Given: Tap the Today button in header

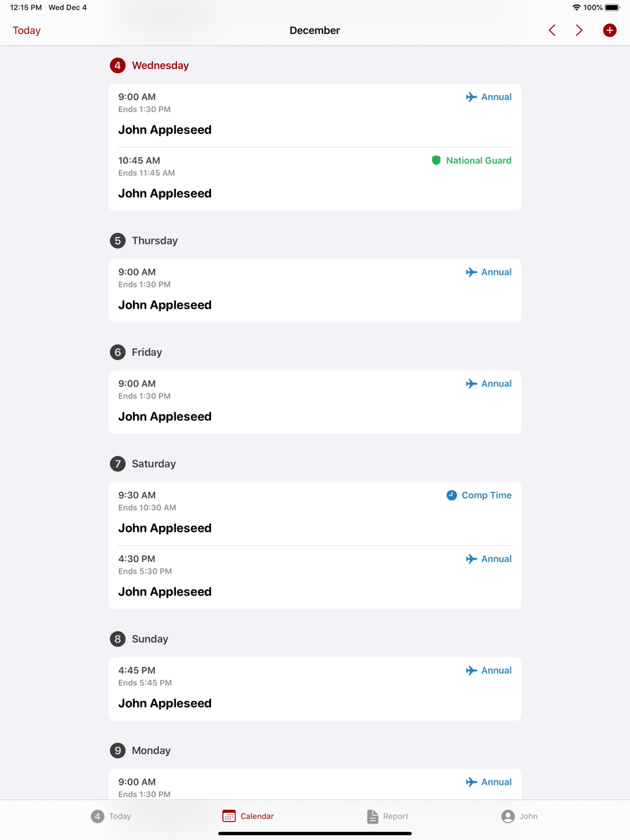Looking at the screenshot, I should [x=26, y=30].
